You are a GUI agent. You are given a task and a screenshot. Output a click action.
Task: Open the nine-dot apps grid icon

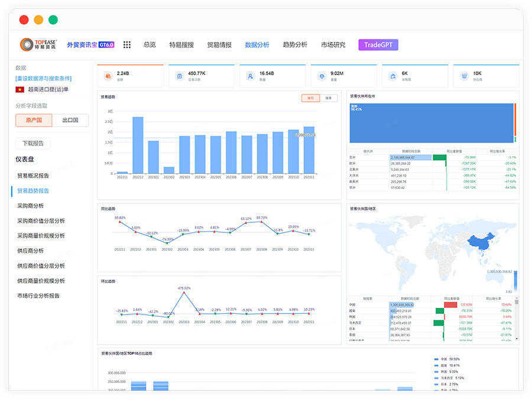(126, 45)
